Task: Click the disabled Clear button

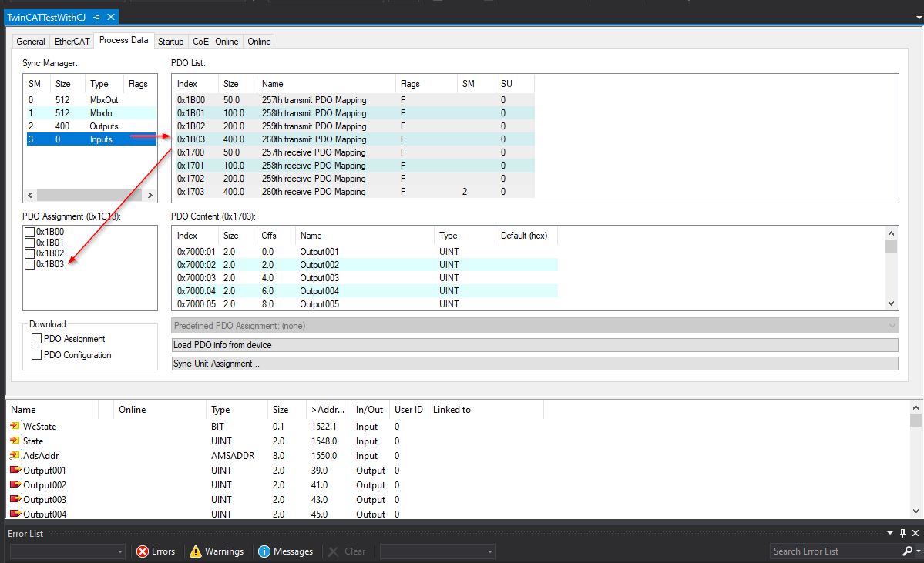Action: tap(347, 551)
